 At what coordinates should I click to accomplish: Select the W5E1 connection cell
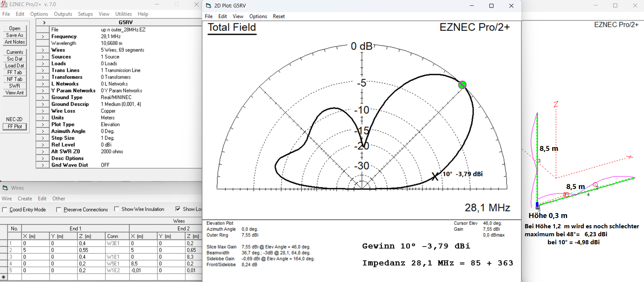[x=117, y=264]
